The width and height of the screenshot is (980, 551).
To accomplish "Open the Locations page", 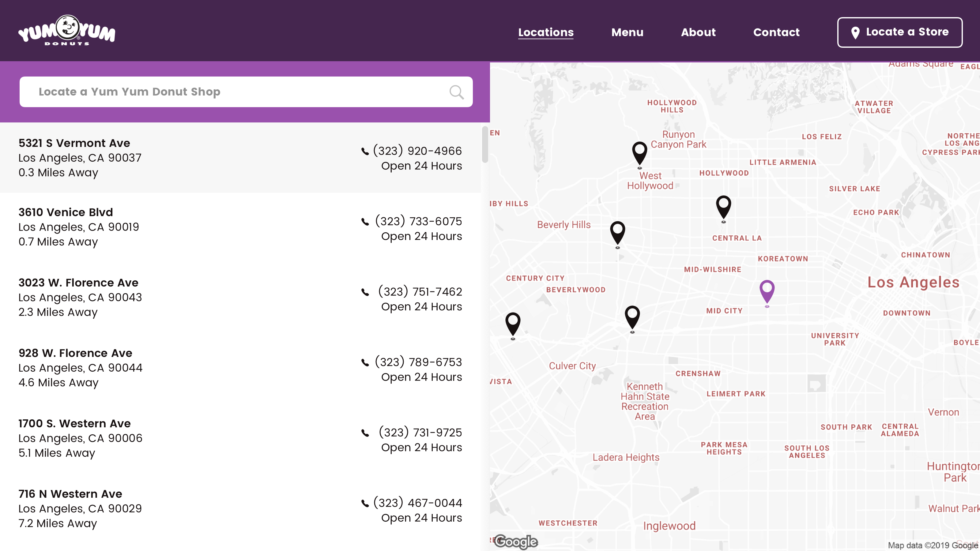I will [546, 32].
